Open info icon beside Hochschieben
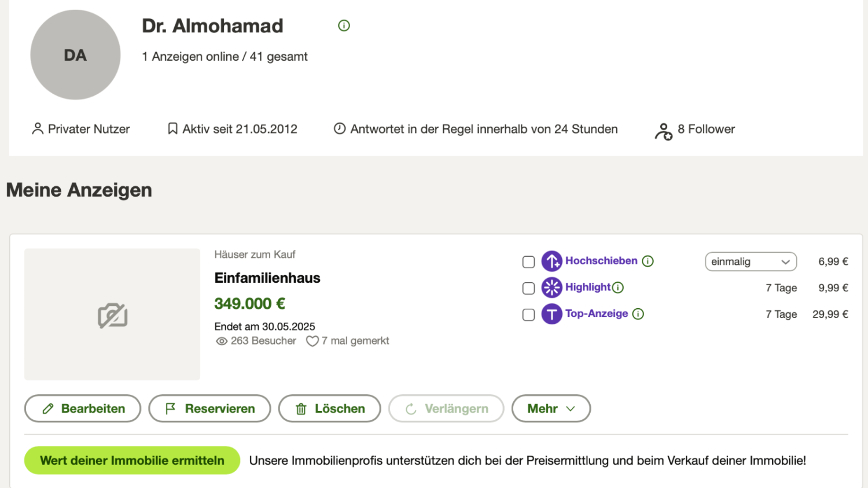Image resolution: width=868 pixels, height=488 pixels. coord(648,261)
